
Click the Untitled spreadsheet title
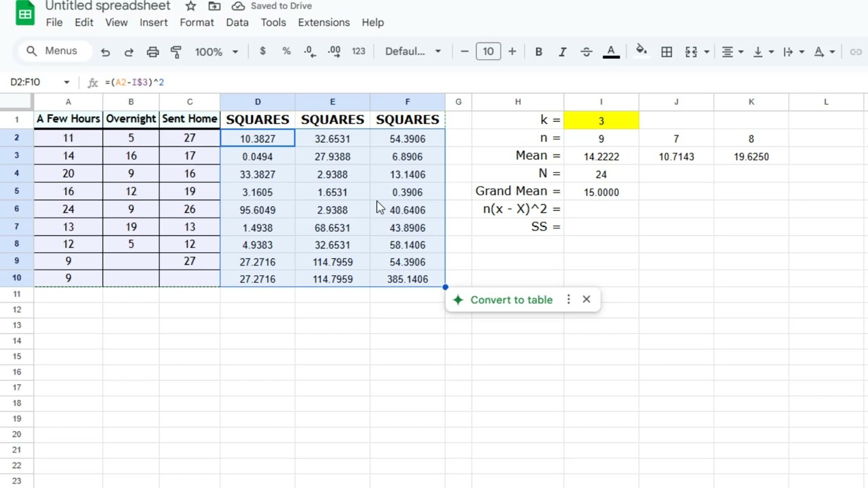tap(108, 6)
